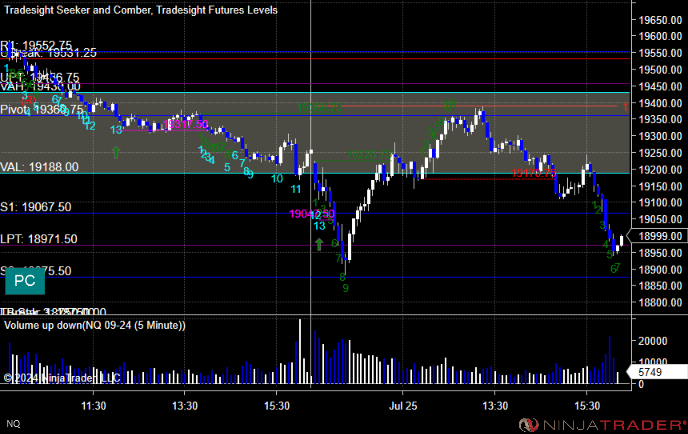Click the first 13:30 time axis label
This screenshot has height=434, width=688.
(185, 406)
